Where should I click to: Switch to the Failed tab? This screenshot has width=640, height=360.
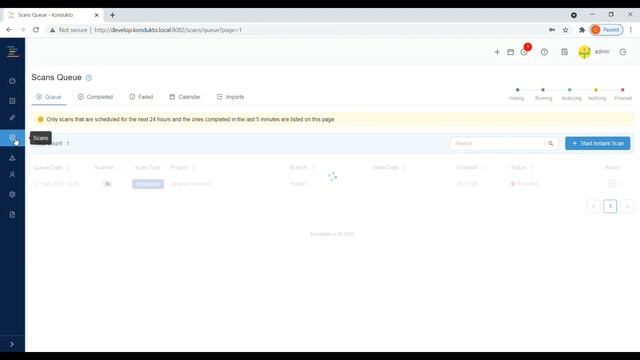click(x=141, y=97)
